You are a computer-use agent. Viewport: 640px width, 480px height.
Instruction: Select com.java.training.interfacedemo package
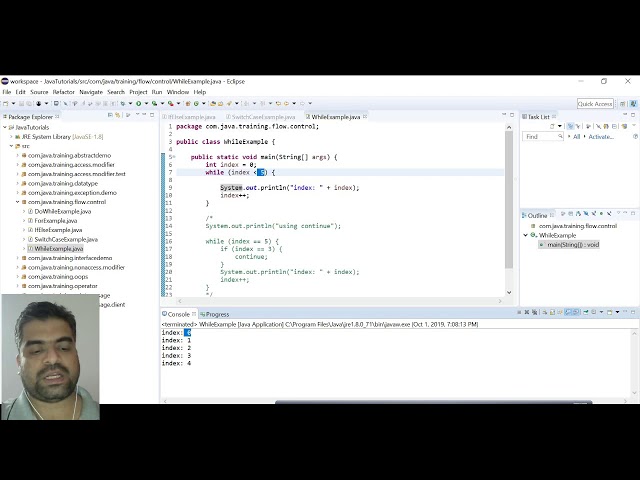[70, 258]
